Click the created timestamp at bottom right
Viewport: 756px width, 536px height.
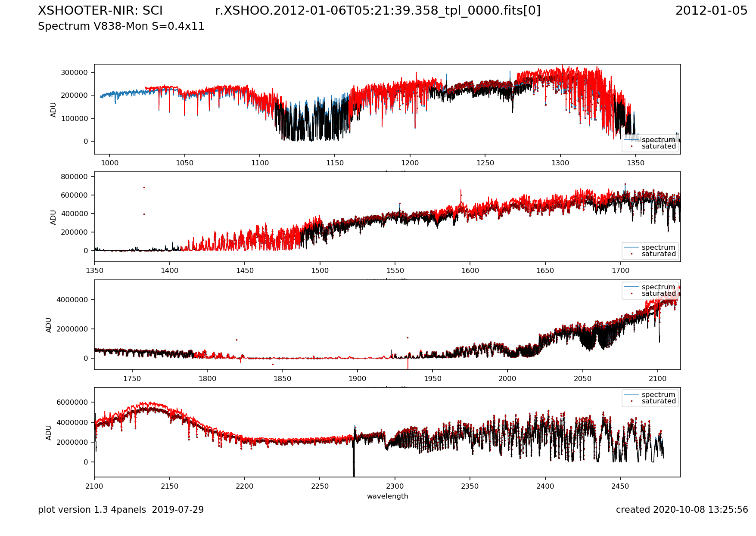point(681,510)
